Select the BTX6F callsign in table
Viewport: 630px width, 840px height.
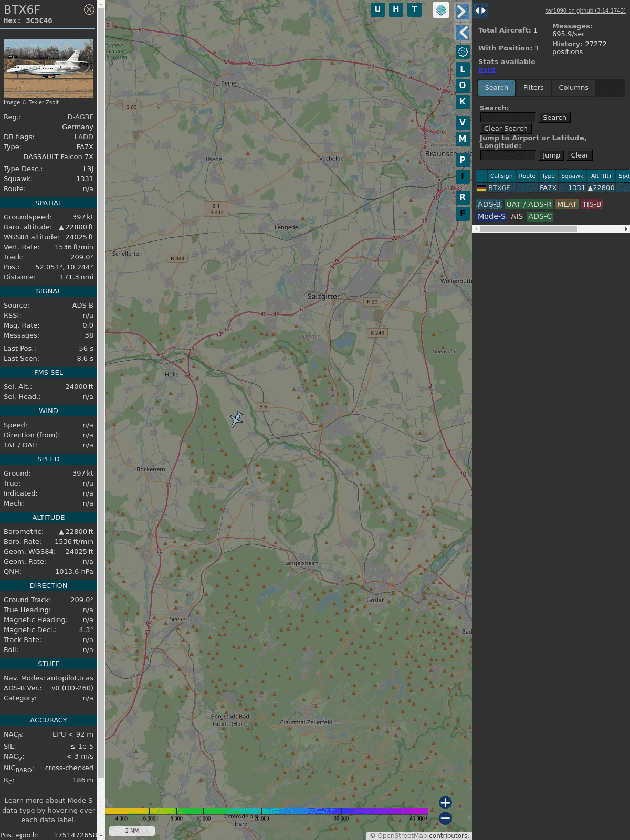point(499,188)
